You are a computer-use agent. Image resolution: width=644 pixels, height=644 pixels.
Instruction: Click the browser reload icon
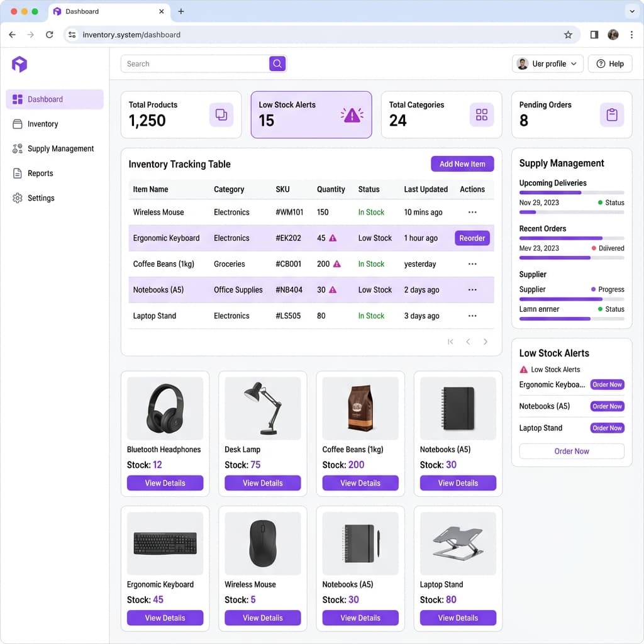[x=50, y=35]
